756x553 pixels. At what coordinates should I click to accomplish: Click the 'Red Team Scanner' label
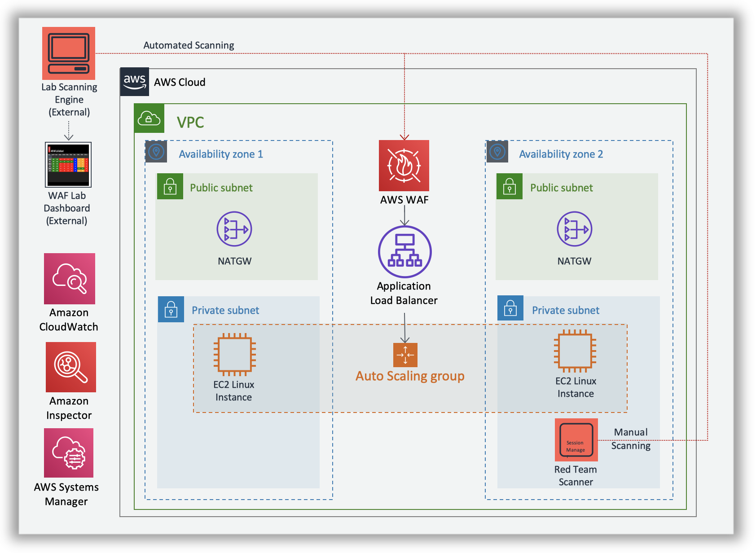pos(576,476)
